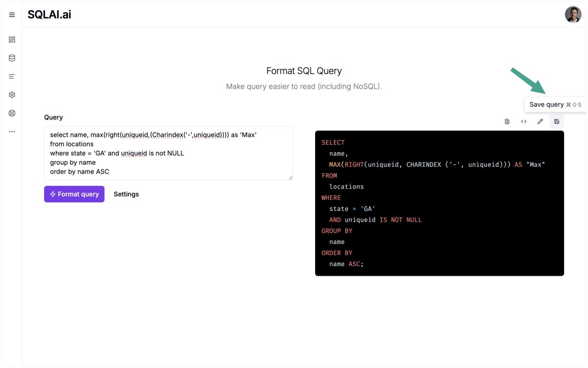The width and height of the screenshot is (588, 368).
Task: Click the 'Format SQL Query' heading
Action: pyautogui.click(x=304, y=71)
